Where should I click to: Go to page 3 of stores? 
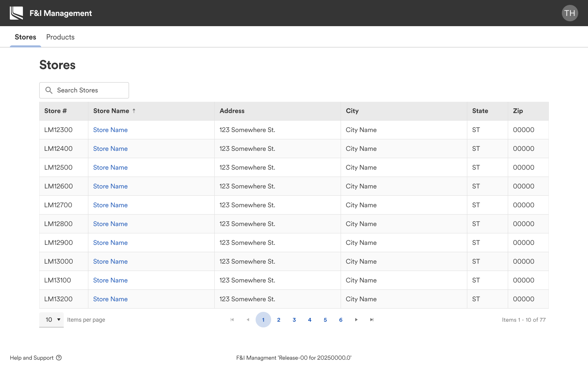click(294, 320)
